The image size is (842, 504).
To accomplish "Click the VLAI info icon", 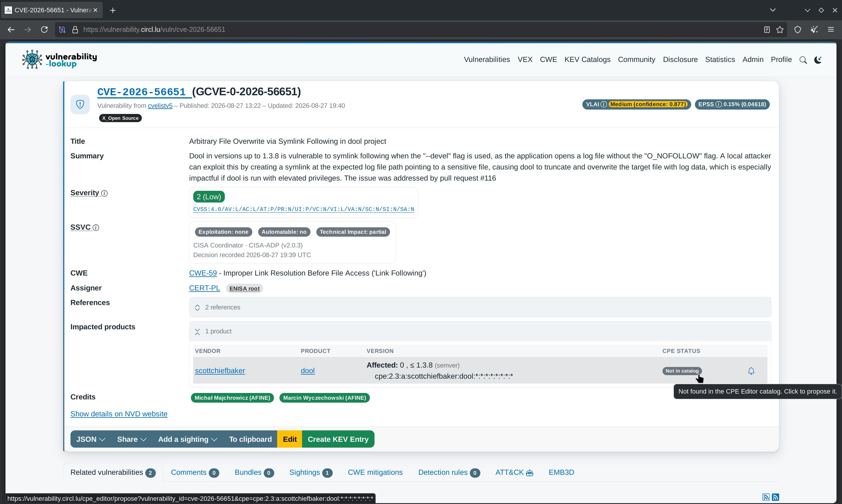I will 603,104.
